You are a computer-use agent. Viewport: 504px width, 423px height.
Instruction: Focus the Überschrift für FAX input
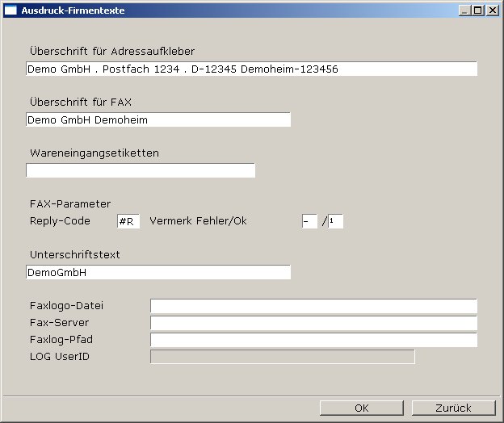(157, 120)
